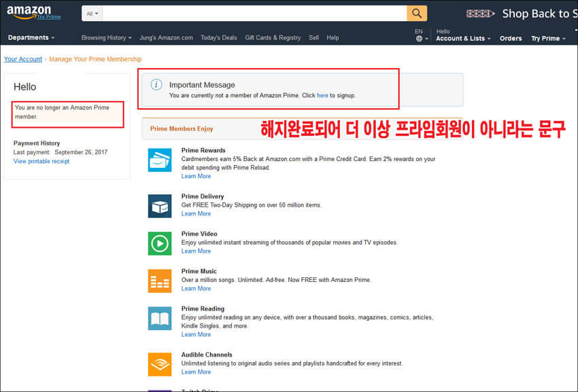This screenshot has width=578, height=392.
Task: Click the Audible Channels icon
Action: [160, 364]
